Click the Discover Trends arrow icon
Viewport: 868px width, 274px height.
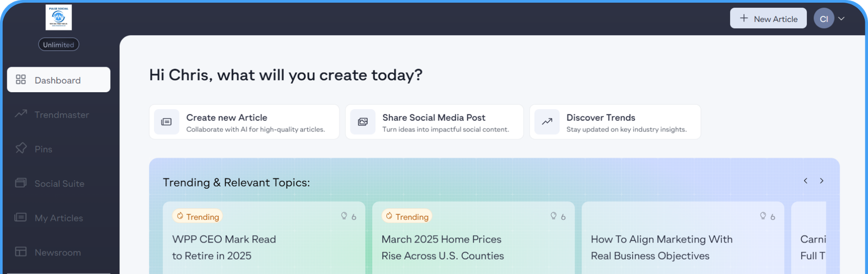547,122
